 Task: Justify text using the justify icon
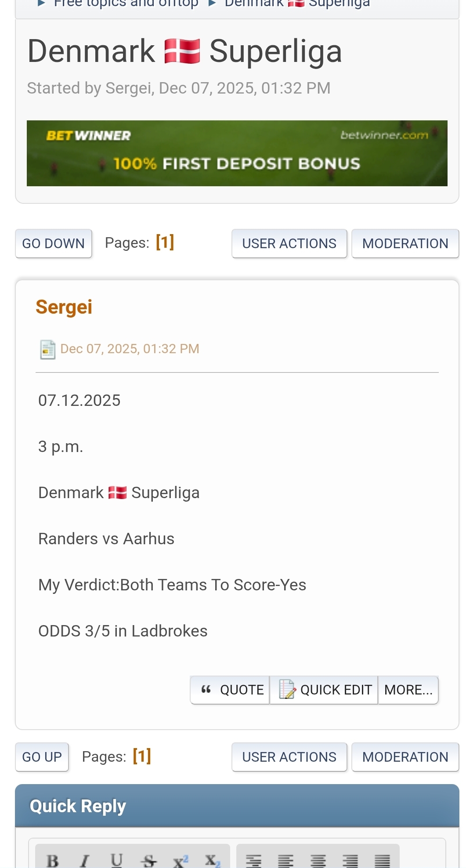coord(382,860)
